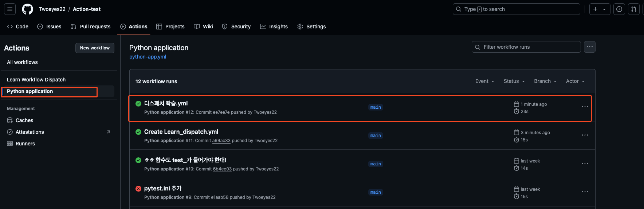The height and width of the screenshot is (209, 644).
Task: Open the issues inbox icon in header
Action: pos(619,9)
